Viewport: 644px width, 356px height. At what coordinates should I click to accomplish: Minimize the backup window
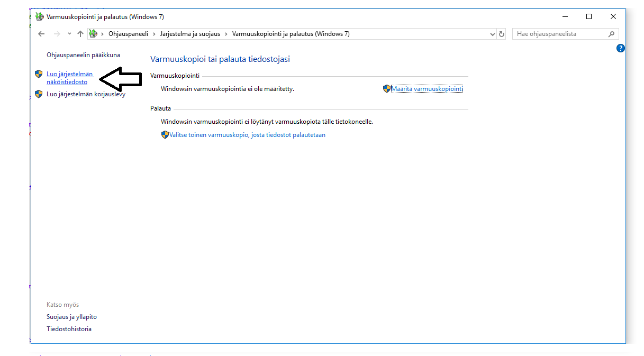coord(565,17)
